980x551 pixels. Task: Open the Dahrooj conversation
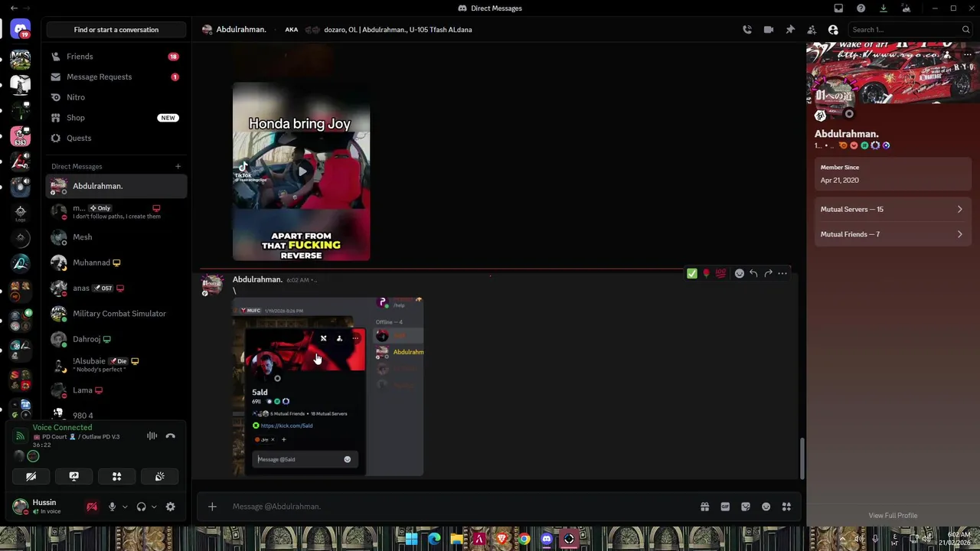116,339
